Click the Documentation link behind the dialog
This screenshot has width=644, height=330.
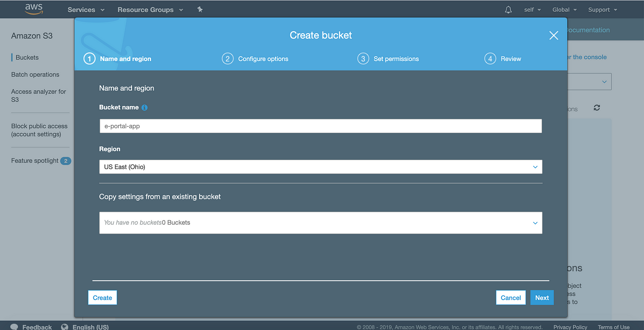589,30
